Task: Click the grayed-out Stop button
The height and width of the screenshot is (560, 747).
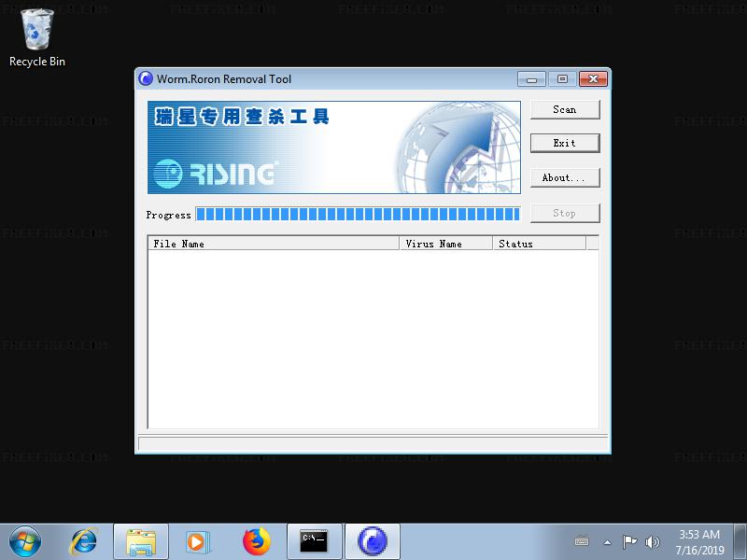Action: pos(565,213)
